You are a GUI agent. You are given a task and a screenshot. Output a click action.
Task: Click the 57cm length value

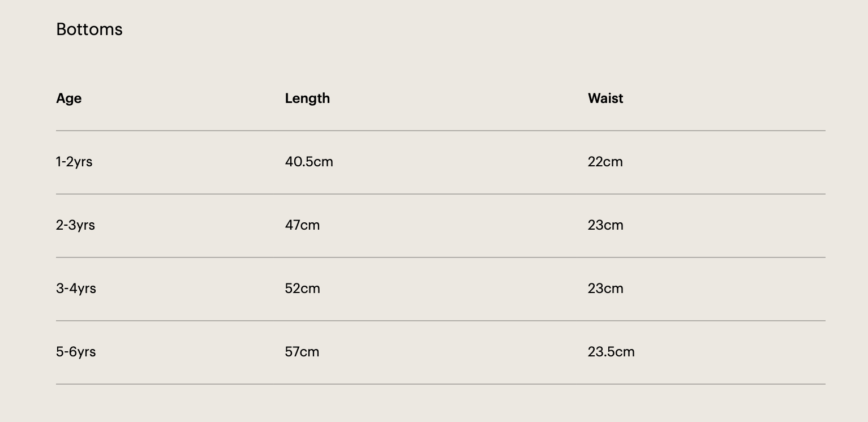click(x=302, y=352)
